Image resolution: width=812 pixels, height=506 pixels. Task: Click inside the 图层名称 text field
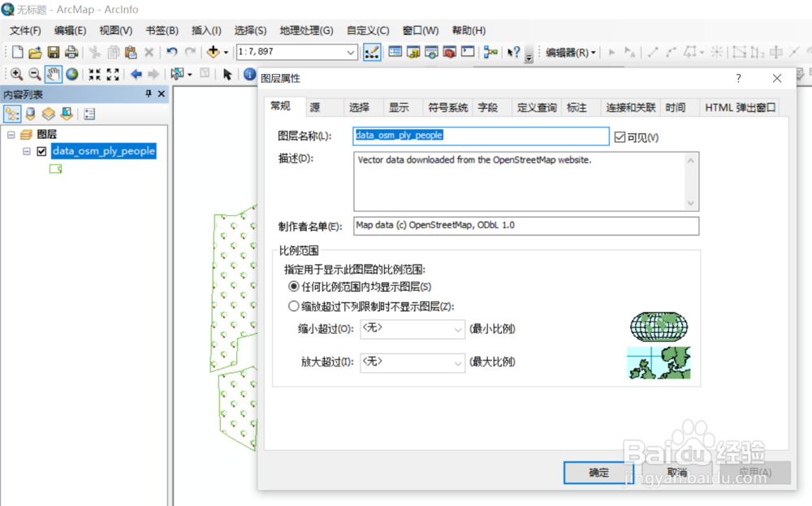click(479, 136)
